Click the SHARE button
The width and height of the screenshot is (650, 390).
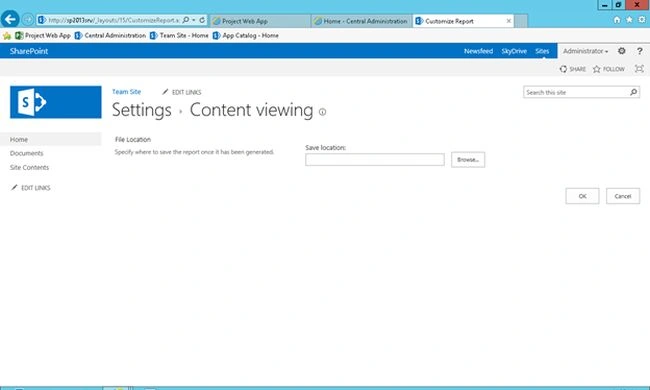point(572,69)
